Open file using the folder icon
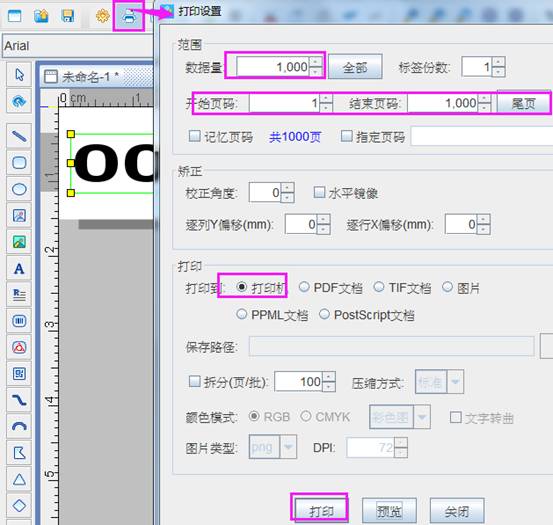 point(41,16)
